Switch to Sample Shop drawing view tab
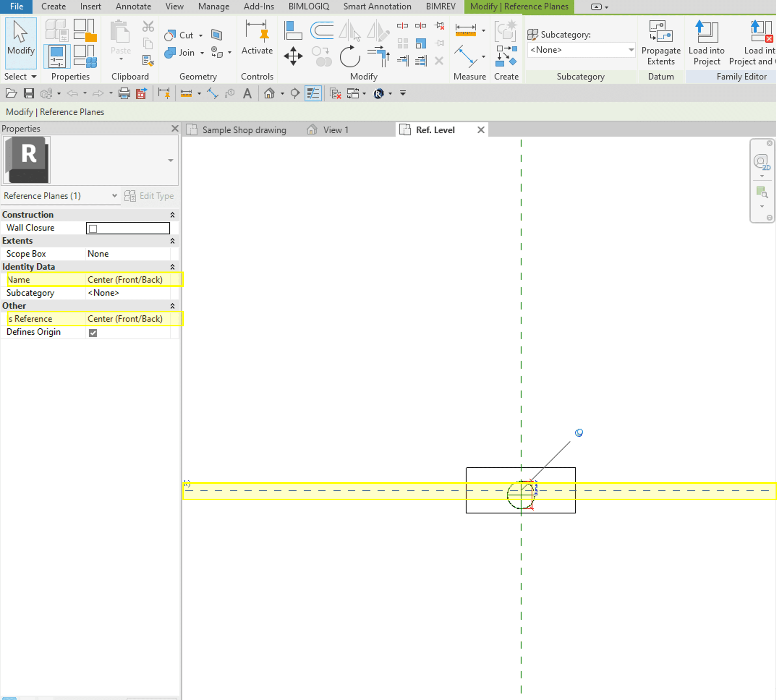 (244, 130)
